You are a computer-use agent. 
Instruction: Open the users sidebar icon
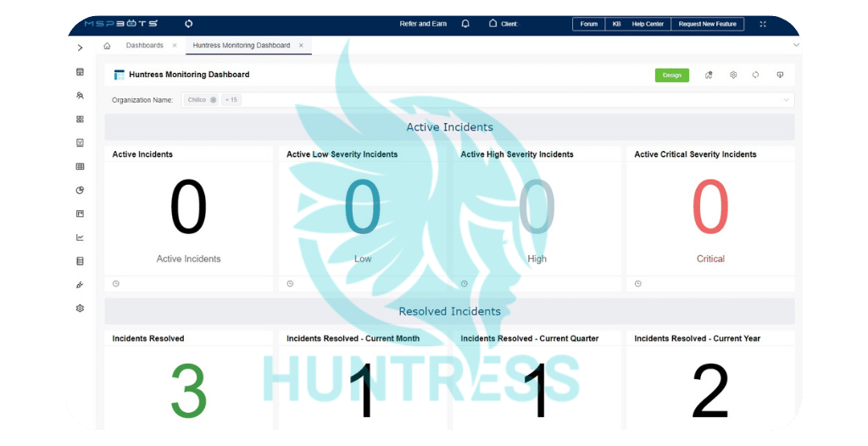tap(80, 95)
